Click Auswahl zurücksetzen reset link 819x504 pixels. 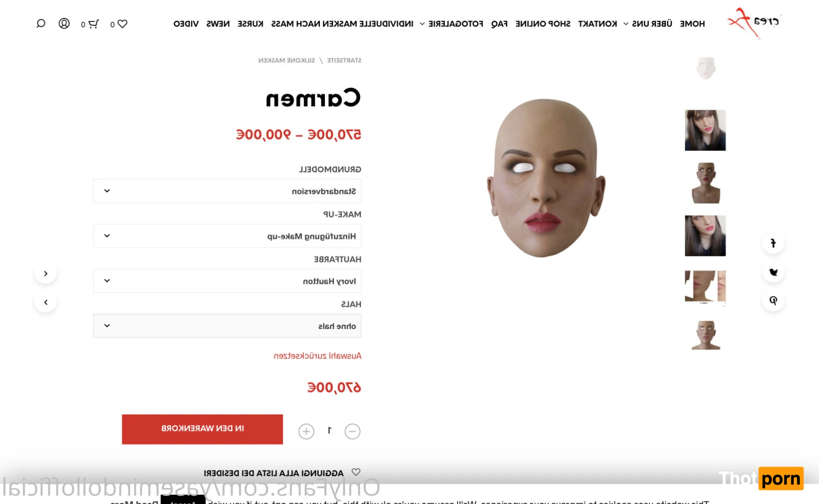click(317, 356)
